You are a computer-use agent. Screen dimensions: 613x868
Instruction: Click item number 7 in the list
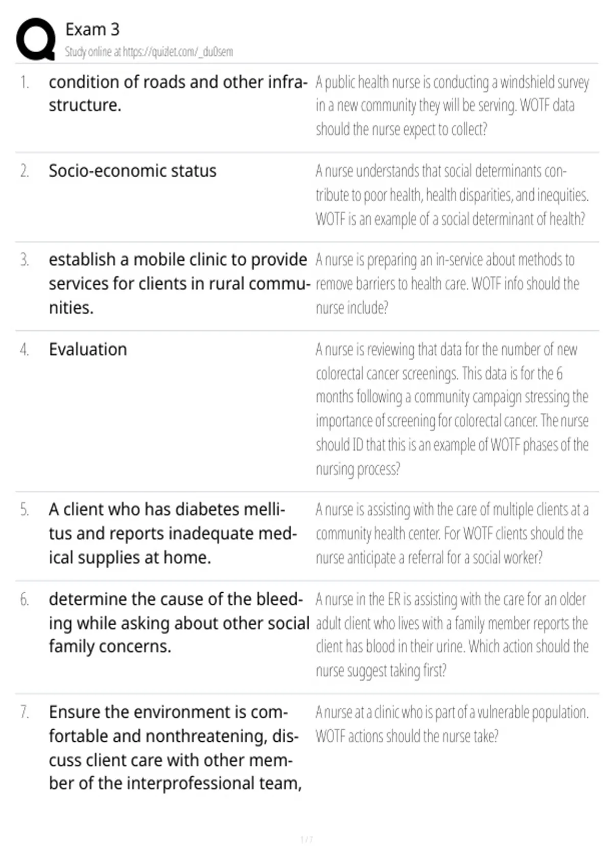pos(24,712)
